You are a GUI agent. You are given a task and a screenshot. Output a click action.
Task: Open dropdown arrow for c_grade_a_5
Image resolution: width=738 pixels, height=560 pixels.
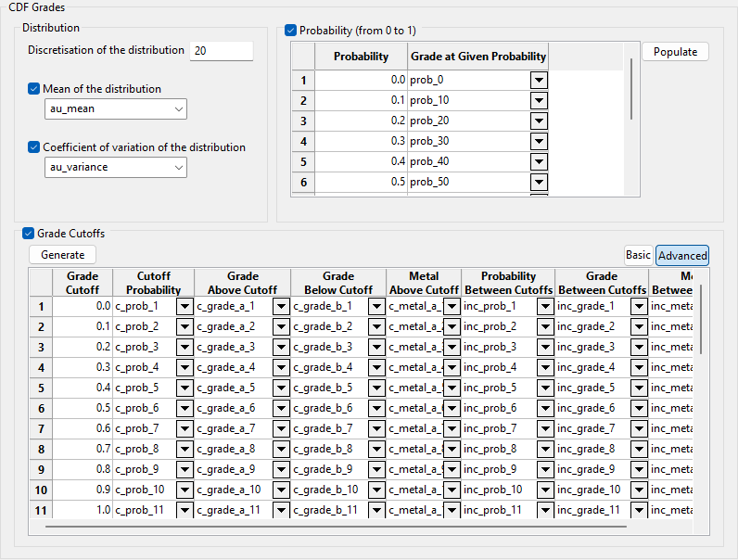click(281, 388)
